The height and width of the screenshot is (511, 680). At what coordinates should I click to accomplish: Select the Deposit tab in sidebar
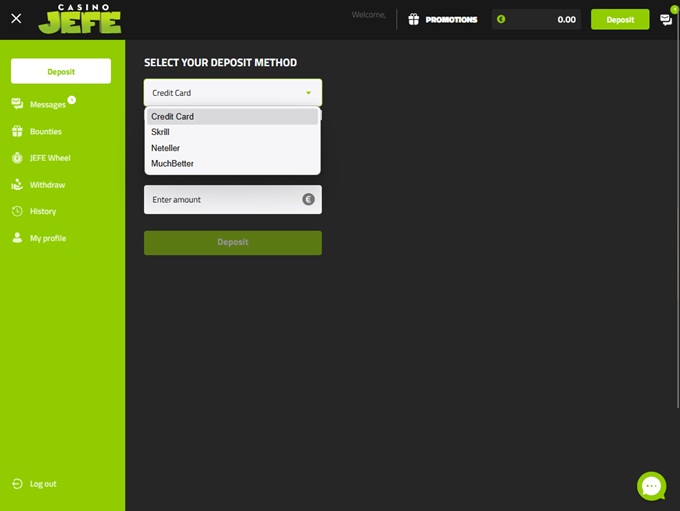click(61, 71)
